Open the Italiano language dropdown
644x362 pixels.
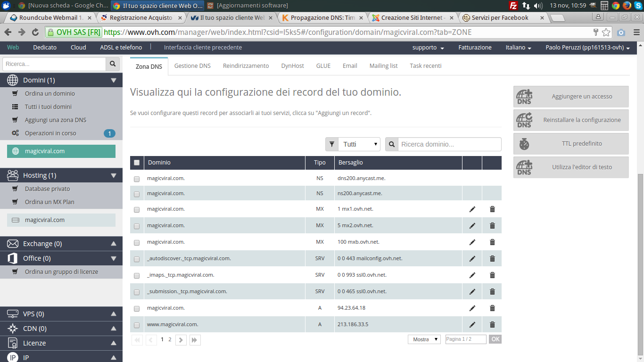tap(519, 48)
